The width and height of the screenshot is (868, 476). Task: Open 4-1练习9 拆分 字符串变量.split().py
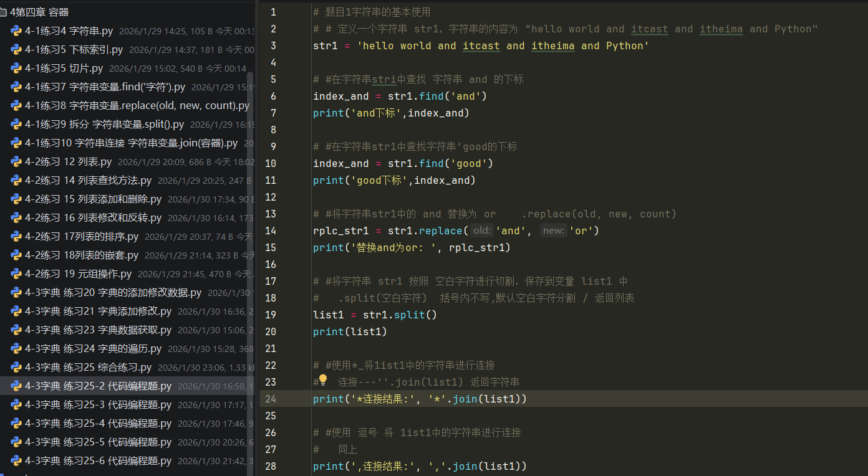[x=104, y=124]
